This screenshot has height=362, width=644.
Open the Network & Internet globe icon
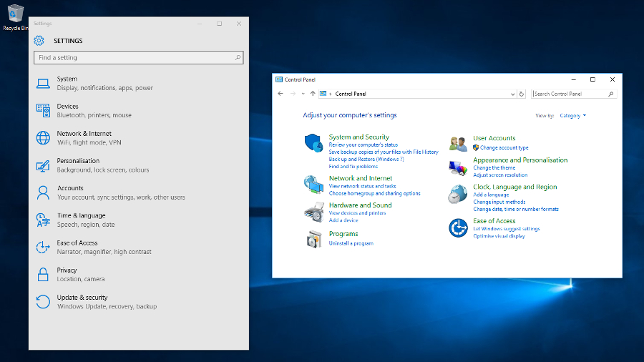click(43, 138)
